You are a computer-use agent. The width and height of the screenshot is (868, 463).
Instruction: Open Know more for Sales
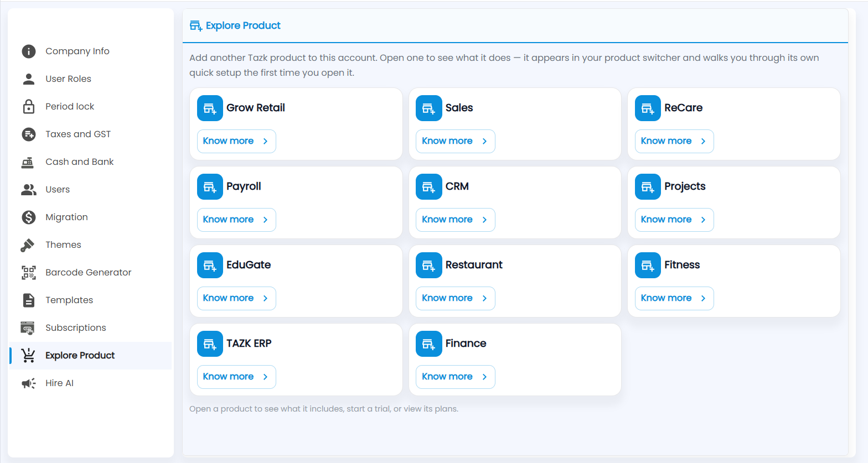(x=456, y=141)
